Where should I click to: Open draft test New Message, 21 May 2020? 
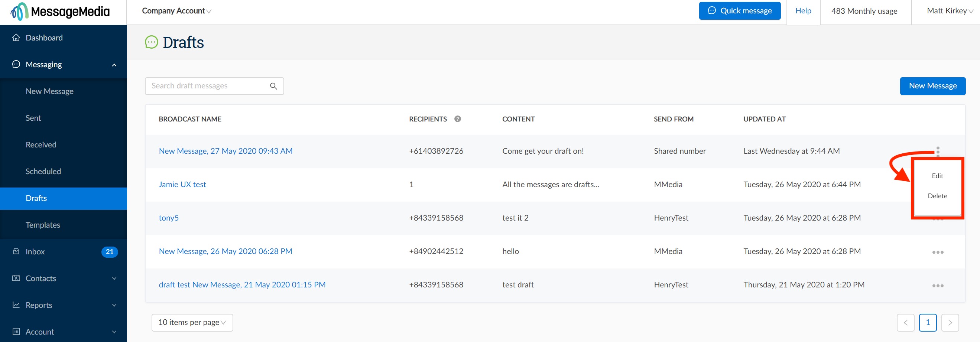(x=242, y=285)
